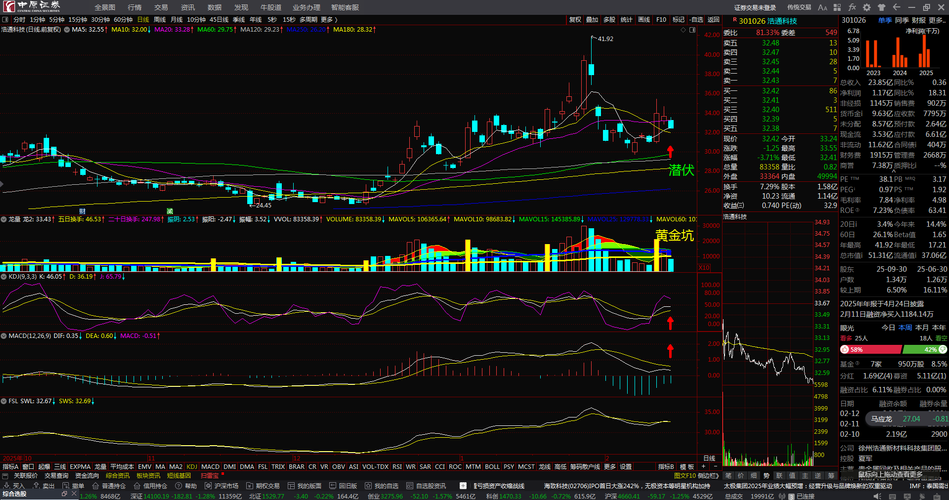Open the F10 company info
The height and width of the screenshot is (500, 949).
[661, 20]
